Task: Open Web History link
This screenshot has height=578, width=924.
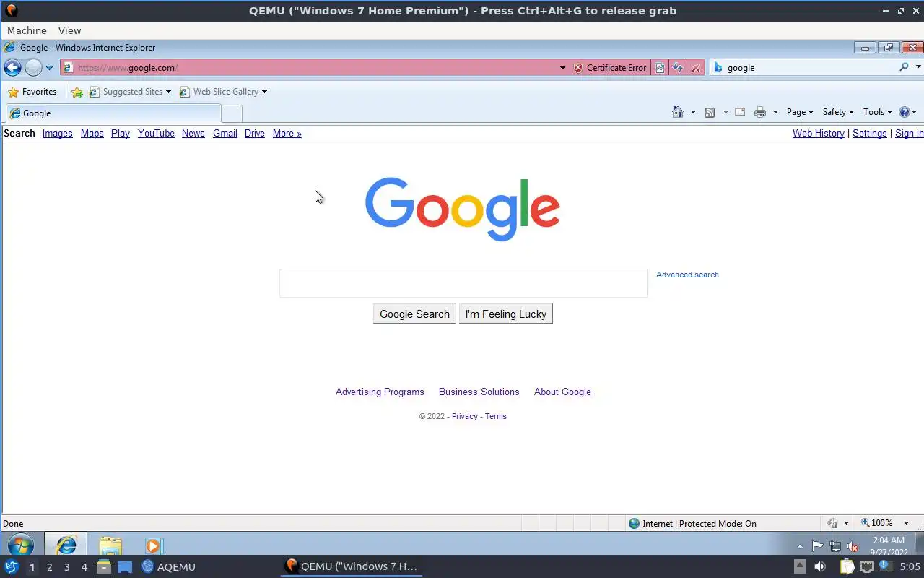Action: [x=818, y=134]
